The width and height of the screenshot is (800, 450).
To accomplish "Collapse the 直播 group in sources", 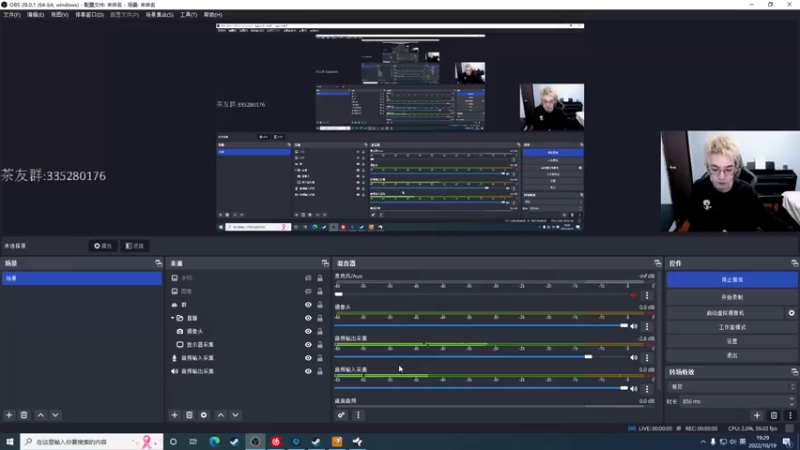I will click(x=172, y=318).
